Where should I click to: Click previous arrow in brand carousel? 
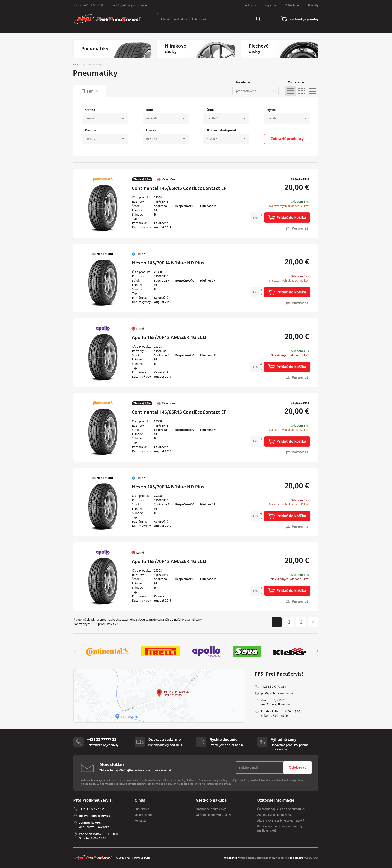click(x=75, y=651)
